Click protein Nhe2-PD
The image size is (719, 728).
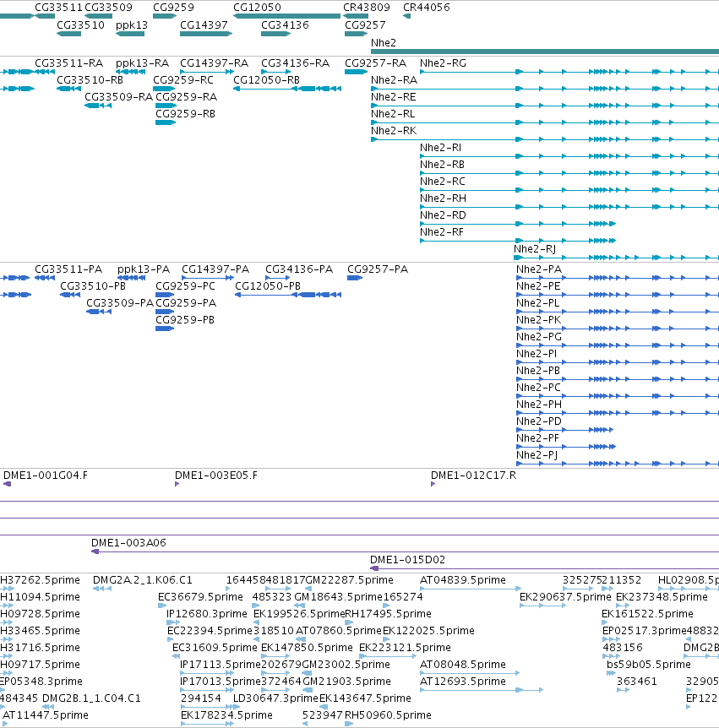point(539,421)
